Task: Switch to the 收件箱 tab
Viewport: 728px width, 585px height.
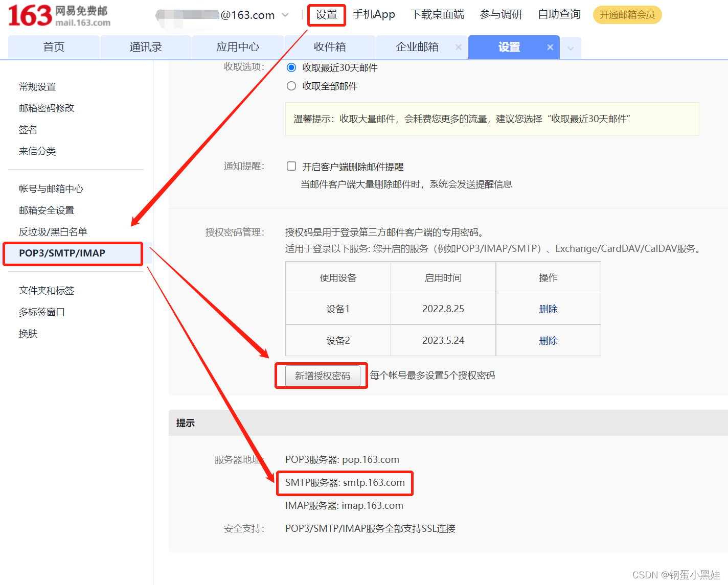Action: pyautogui.click(x=330, y=47)
